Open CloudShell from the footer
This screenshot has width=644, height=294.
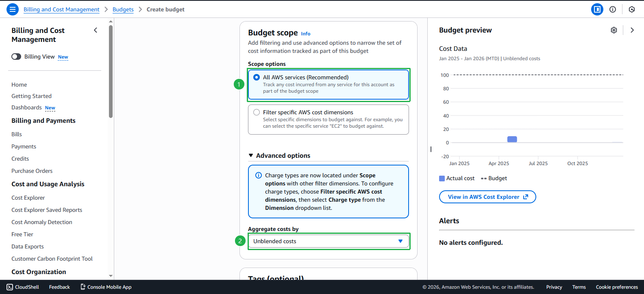[x=23, y=287]
